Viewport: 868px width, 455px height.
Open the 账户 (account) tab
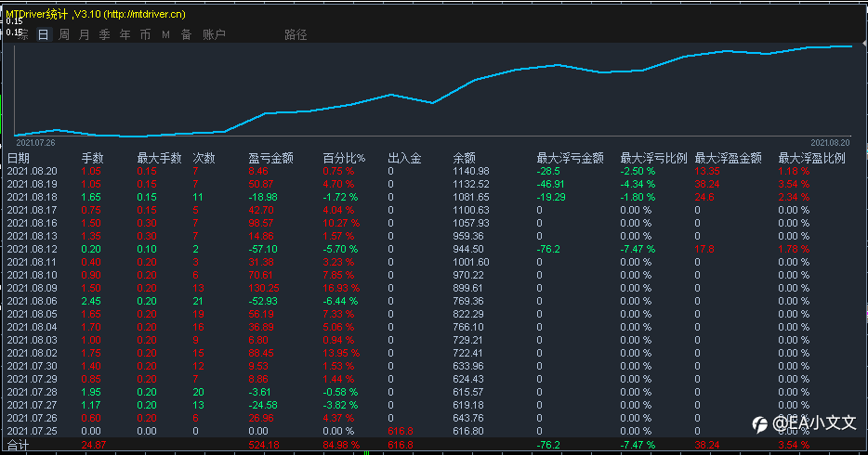(x=214, y=35)
